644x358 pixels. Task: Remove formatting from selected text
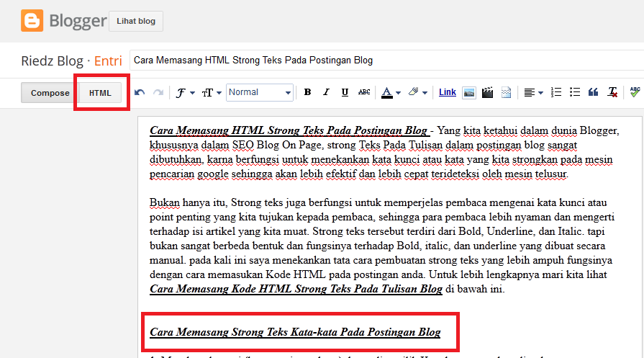coord(612,92)
